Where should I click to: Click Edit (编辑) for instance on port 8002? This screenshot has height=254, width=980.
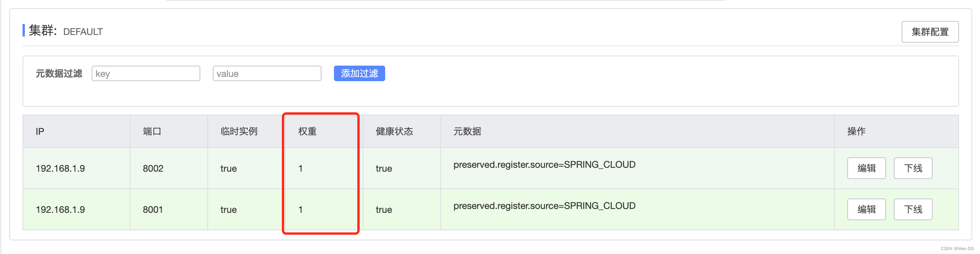point(866,168)
